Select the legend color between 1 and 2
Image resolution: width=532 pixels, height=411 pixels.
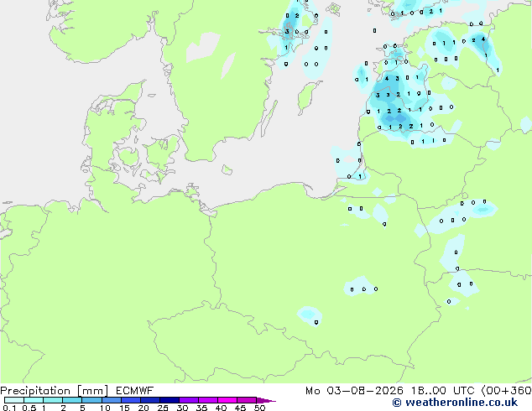tap(53, 400)
